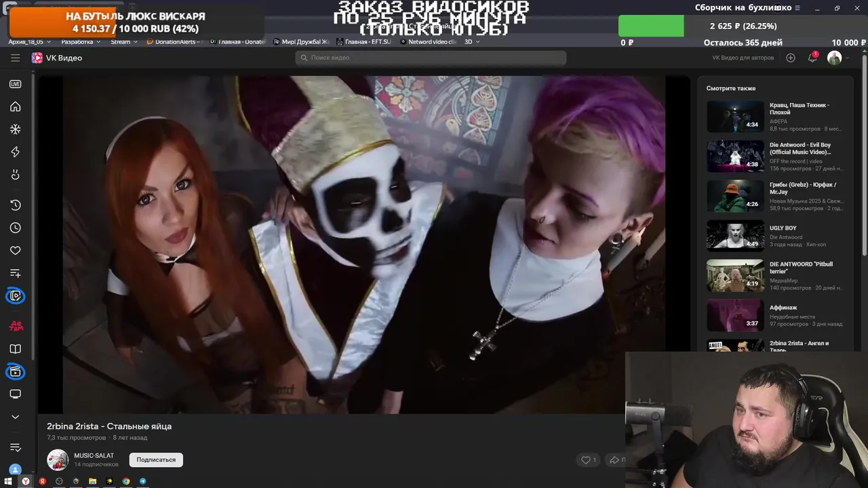Open the DonationAlerts bookmark

pos(175,42)
